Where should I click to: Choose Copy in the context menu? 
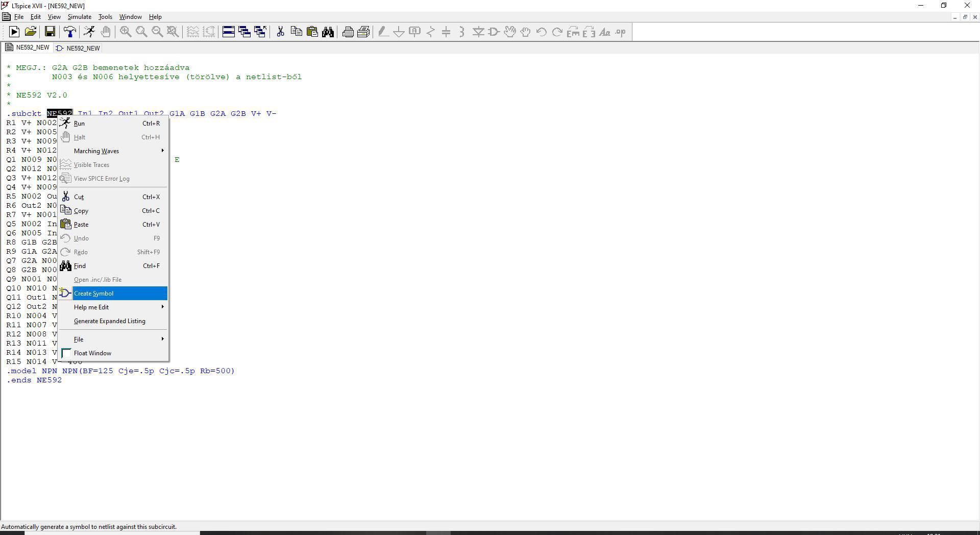(x=113, y=211)
